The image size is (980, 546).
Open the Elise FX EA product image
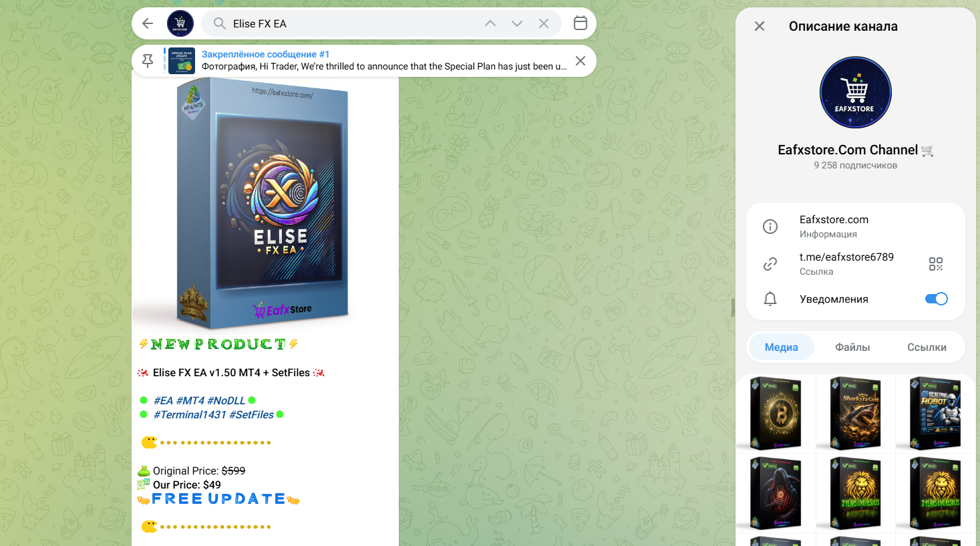[265, 203]
